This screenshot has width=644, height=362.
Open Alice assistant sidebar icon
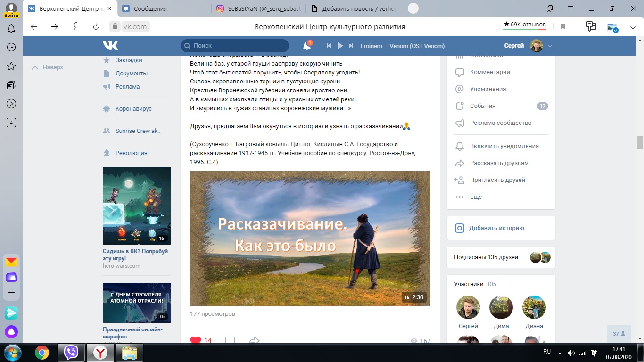click(11, 332)
